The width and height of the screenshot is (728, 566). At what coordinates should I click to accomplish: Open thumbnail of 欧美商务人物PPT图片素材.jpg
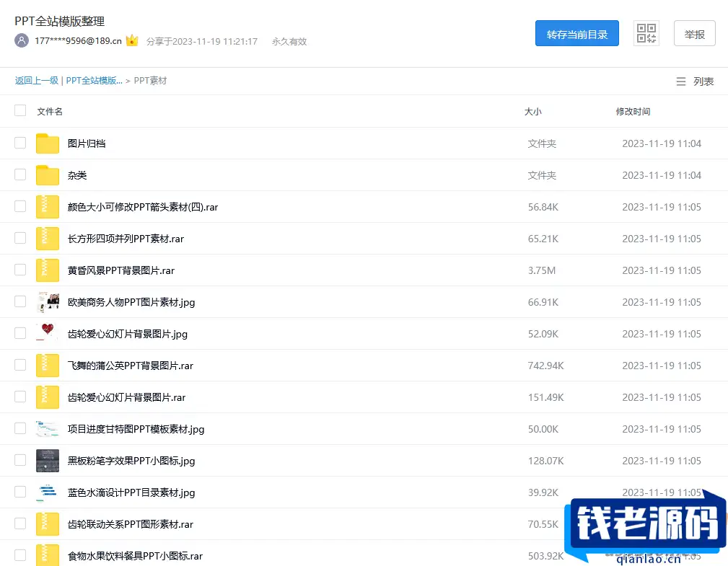point(48,302)
